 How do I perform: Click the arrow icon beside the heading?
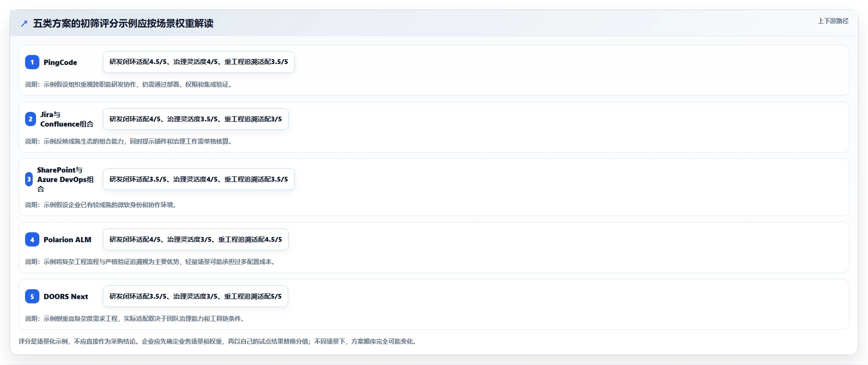(x=24, y=24)
